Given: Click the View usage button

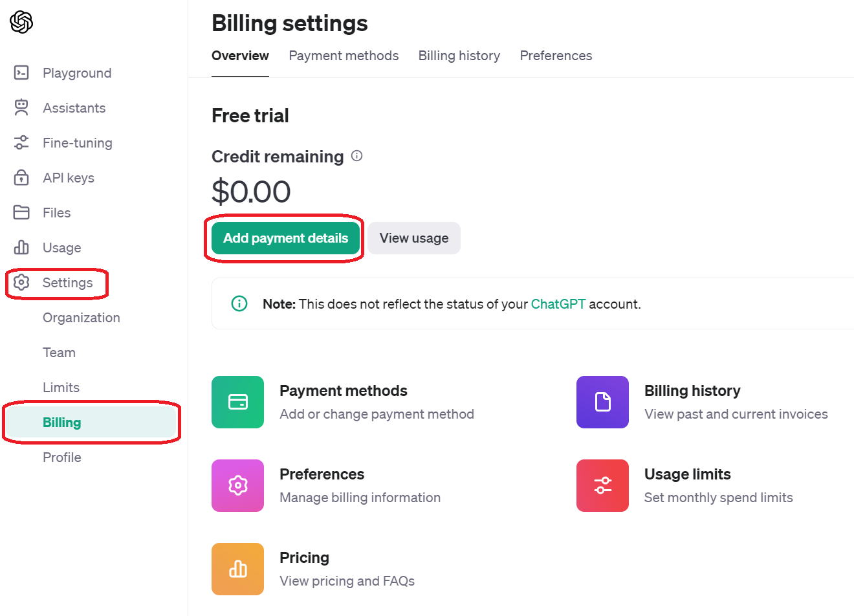Looking at the screenshot, I should tap(414, 238).
